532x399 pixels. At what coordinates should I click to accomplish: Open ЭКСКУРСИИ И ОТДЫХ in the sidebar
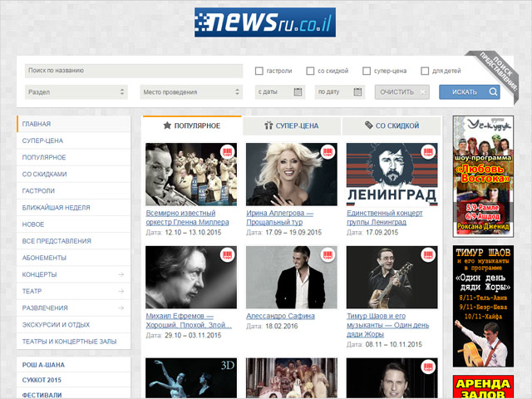[x=74, y=325]
